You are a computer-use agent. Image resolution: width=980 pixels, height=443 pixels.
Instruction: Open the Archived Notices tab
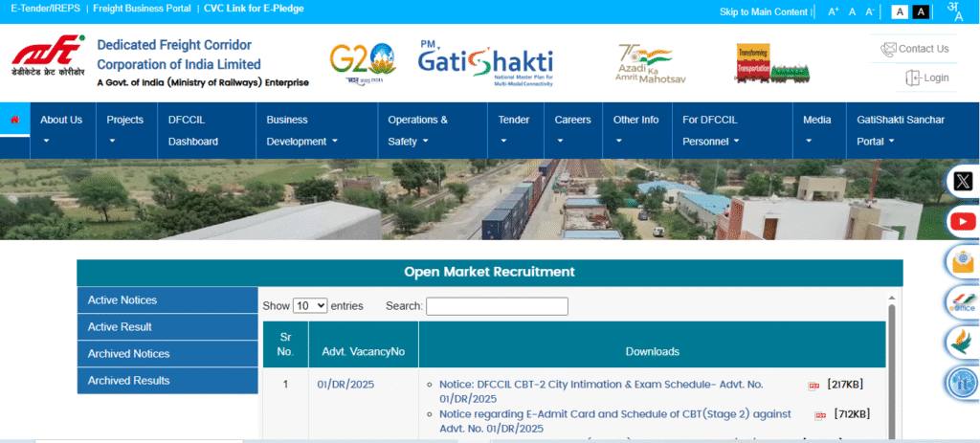pos(167,354)
